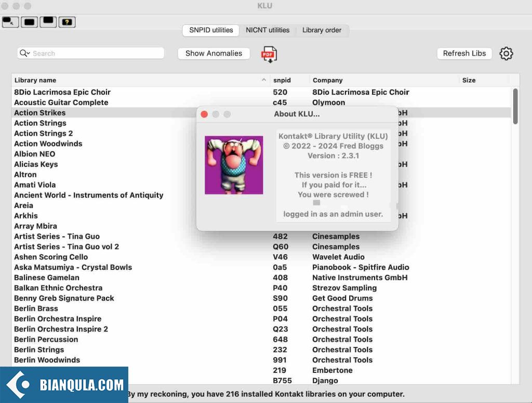Select the Ashen Scoring Cello row
532x403 pixels.
(x=261, y=257)
